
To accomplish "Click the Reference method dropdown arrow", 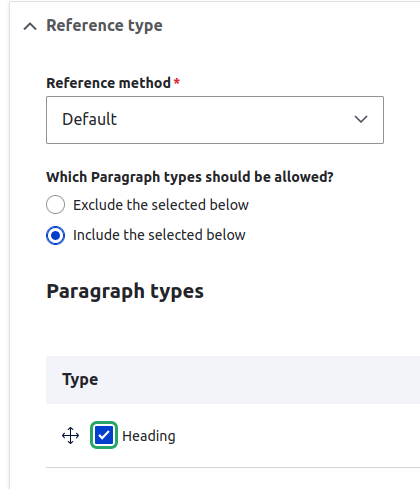I will click(361, 119).
